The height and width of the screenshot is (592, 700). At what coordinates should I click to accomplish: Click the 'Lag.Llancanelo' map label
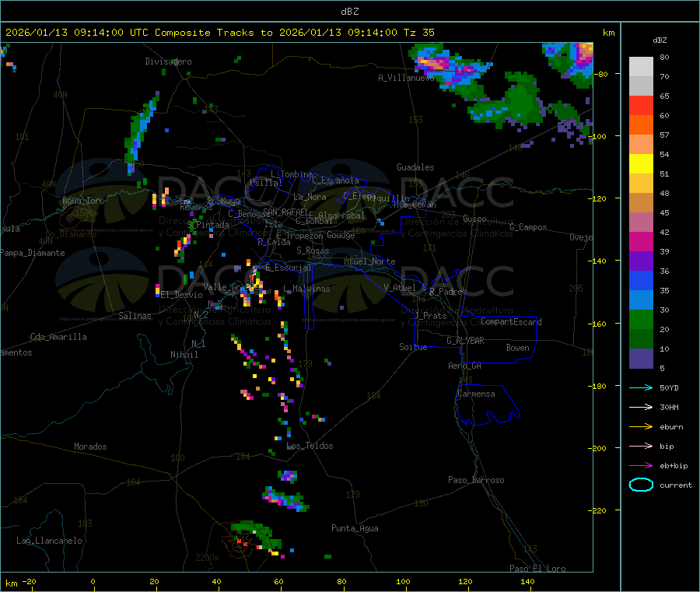coord(49,541)
